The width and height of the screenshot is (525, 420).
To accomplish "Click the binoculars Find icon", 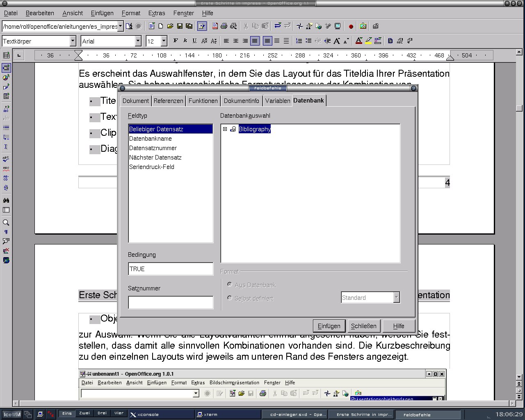I will tap(6, 200).
